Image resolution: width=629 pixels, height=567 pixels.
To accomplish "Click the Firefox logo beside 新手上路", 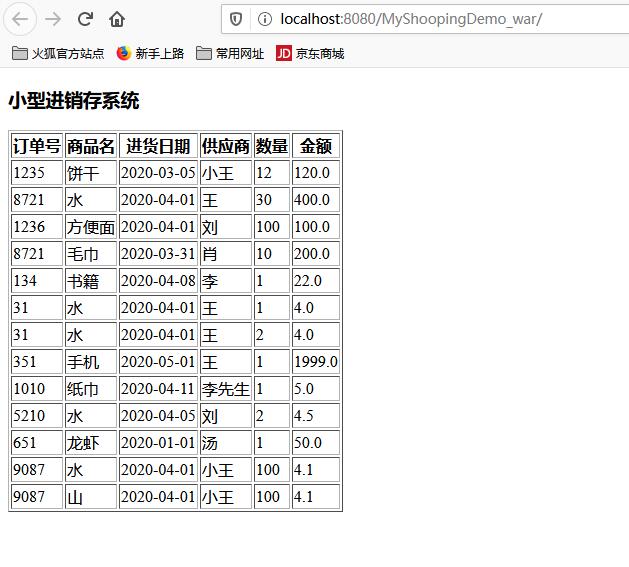I will (124, 53).
